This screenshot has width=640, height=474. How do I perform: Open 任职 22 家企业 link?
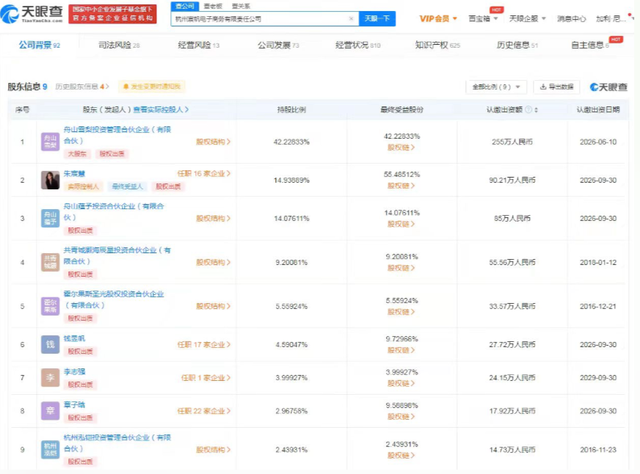204,411
